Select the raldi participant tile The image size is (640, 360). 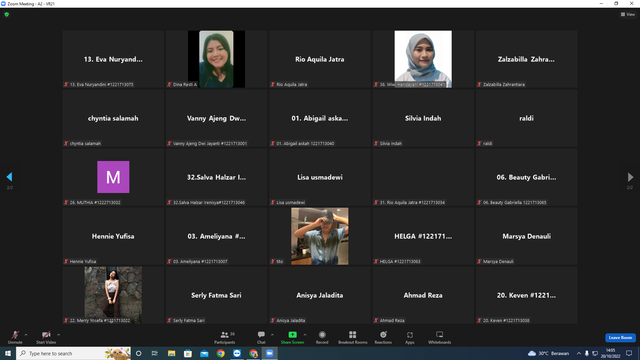(x=527, y=118)
